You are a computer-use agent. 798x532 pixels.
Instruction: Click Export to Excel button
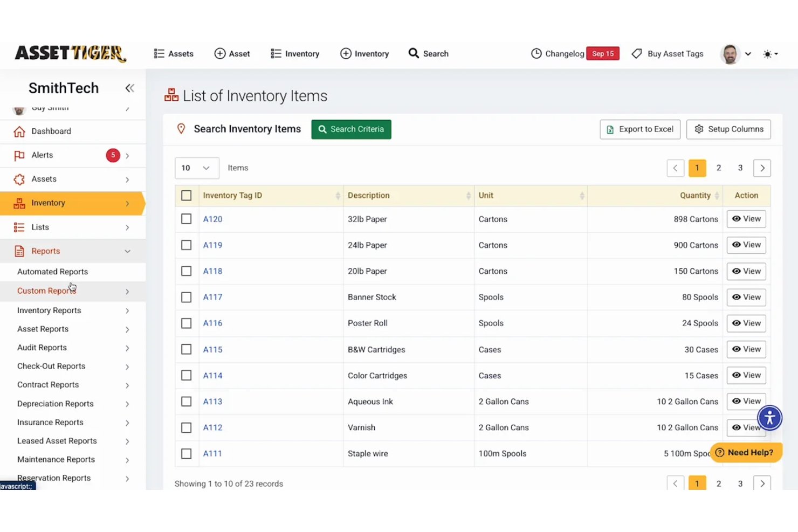tap(640, 129)
